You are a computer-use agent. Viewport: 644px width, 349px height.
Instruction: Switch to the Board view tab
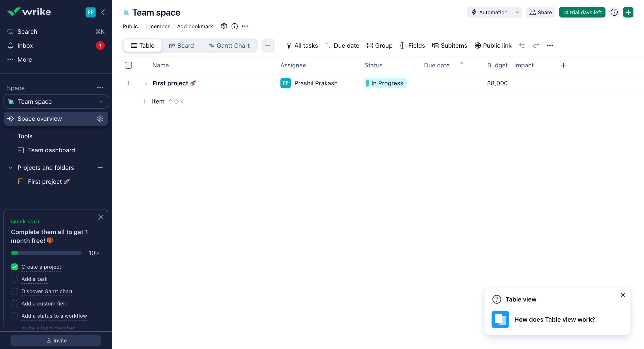pyautogui.click(x=181, y=45)
